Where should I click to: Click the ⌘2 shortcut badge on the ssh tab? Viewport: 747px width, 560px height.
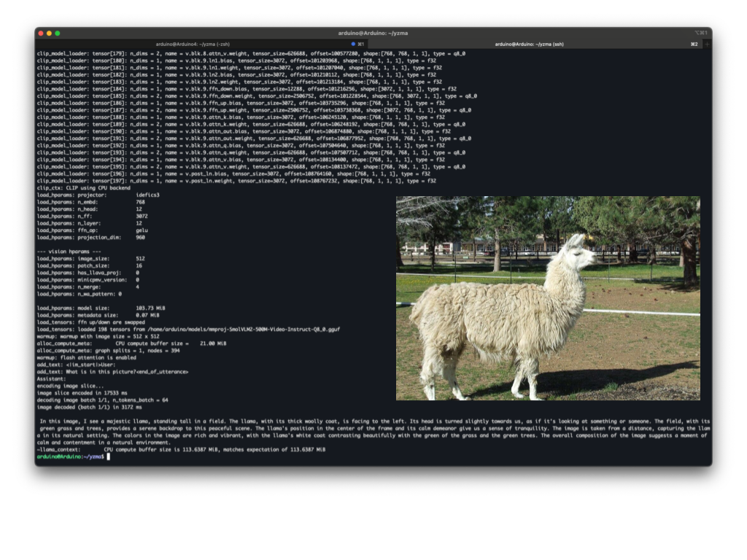coord(694,44)
